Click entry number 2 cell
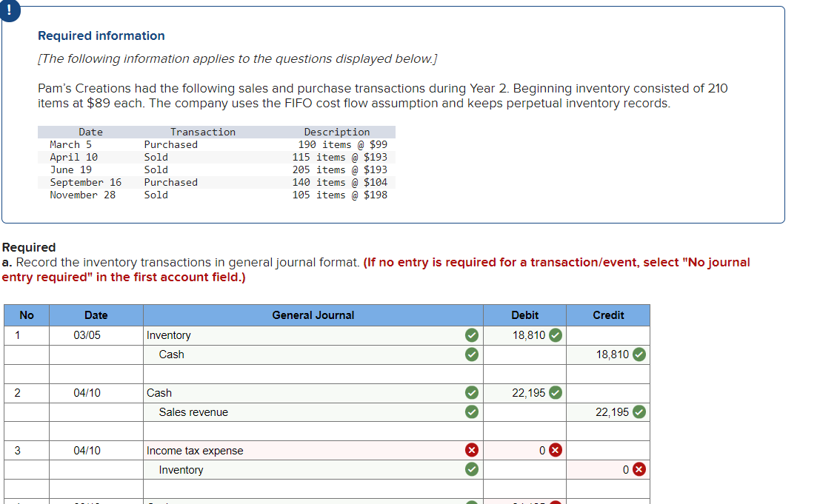820x504 pixels. tap(27, 393)
